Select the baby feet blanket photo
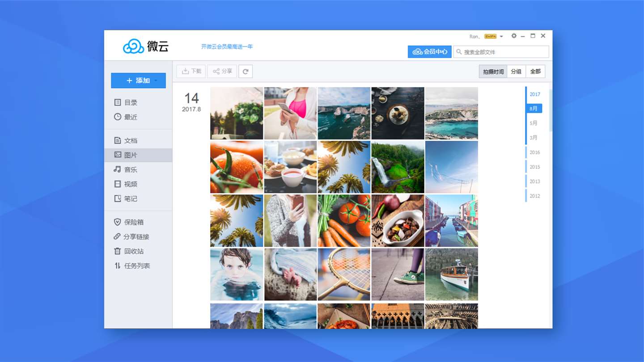Screen dimensions: 644x362 pyautogui.click(x=290, y=274)
